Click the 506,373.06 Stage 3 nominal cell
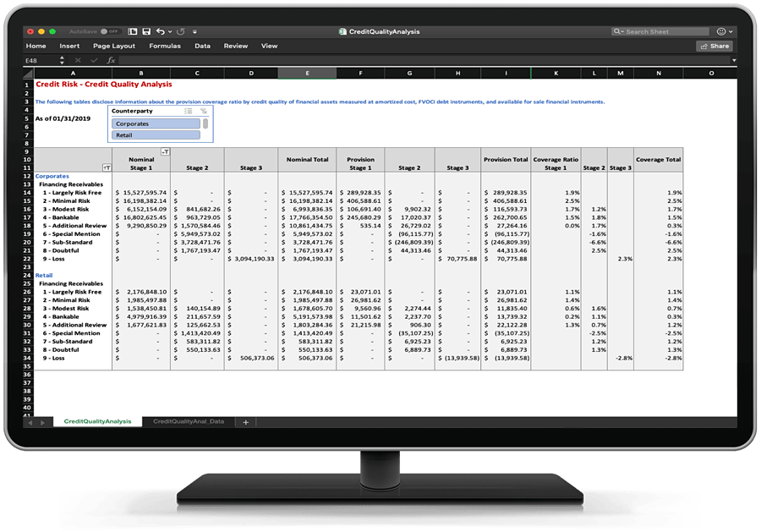This screenshot has height=532, width=761. pos(251,358)
